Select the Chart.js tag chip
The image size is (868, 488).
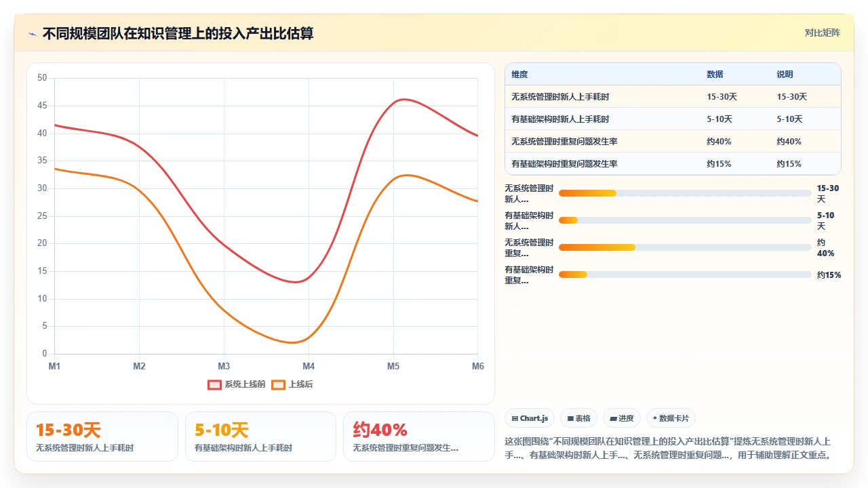click(x=530, y=418)
